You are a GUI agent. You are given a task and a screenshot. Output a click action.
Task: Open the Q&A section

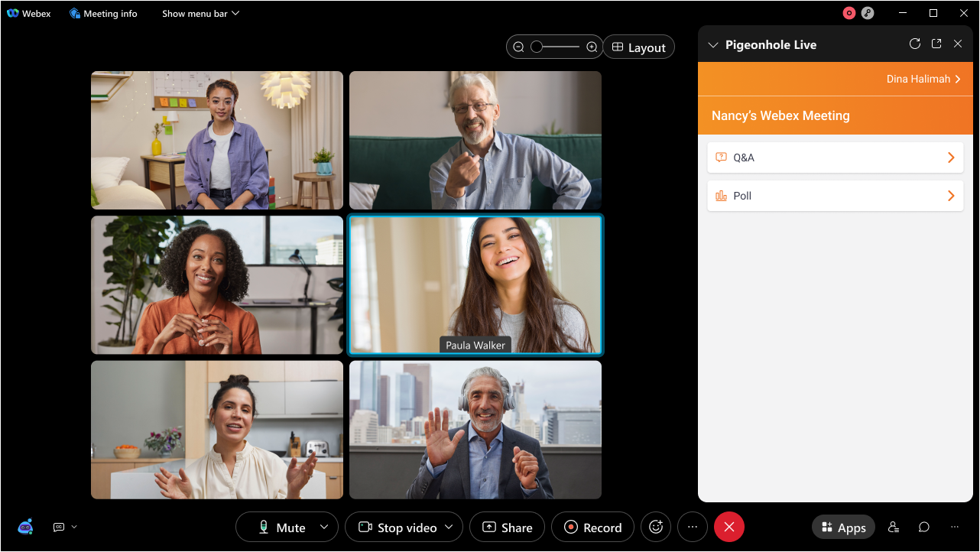click(x=835, y=157)
